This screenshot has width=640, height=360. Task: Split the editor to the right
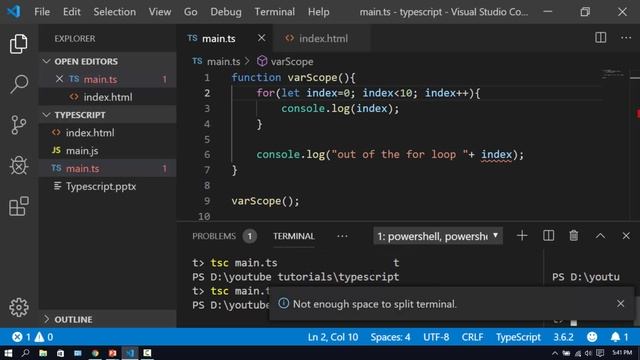tap(600, 38)
